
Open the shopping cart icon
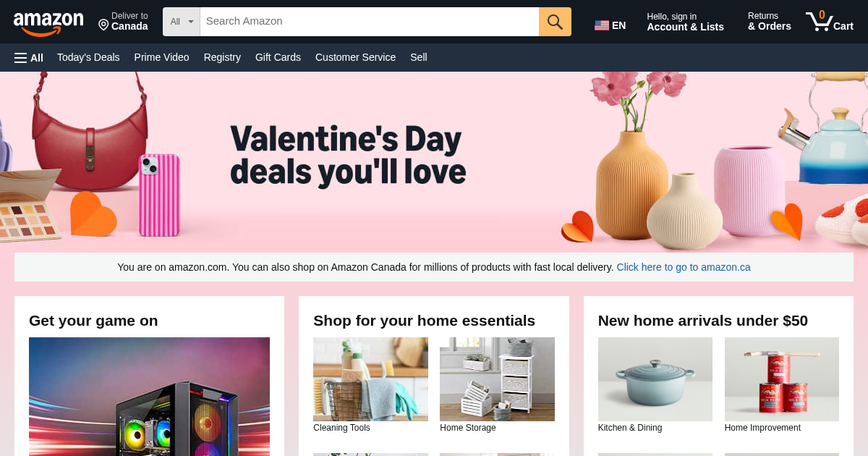[830, 21]
